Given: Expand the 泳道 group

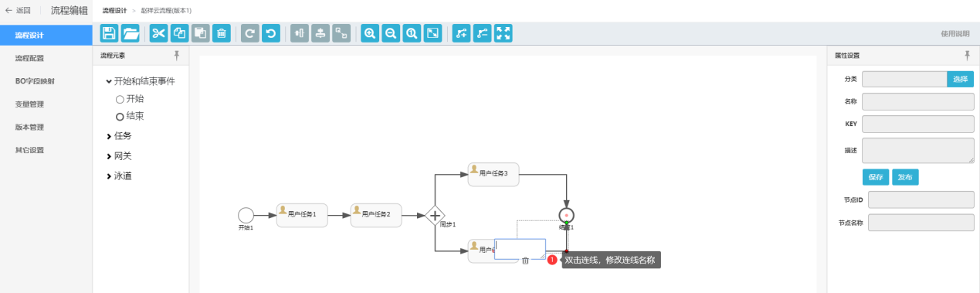Looking at the screenshot, I should tap(118, 176).
